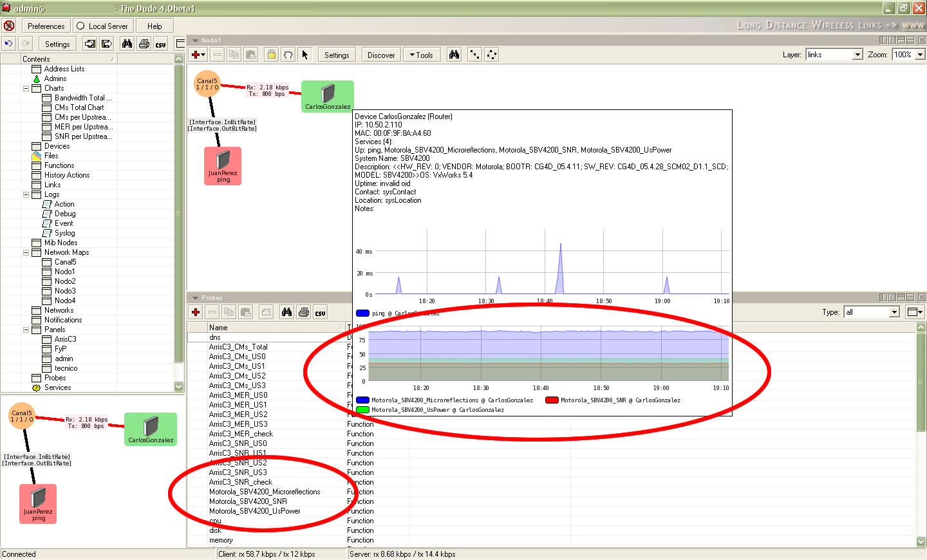The image size is (927, 560).
Task: Collapse the Network Maps tree node
Action: [26, 252]
